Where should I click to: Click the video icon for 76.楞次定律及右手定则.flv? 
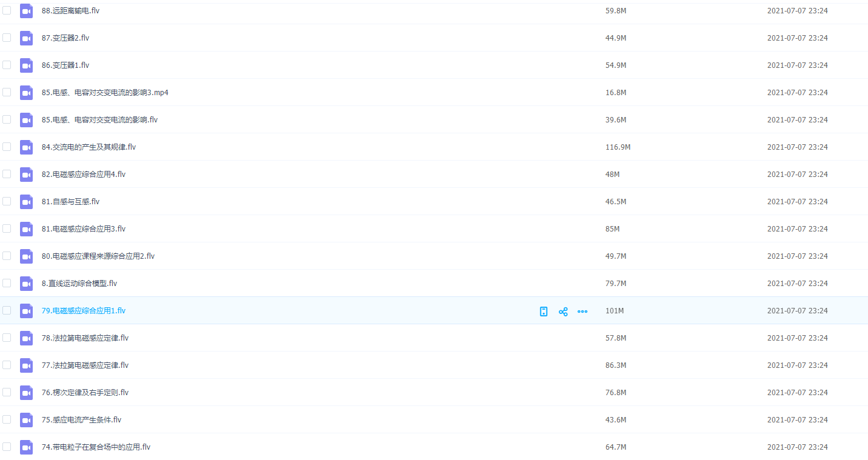click(26, 393)
